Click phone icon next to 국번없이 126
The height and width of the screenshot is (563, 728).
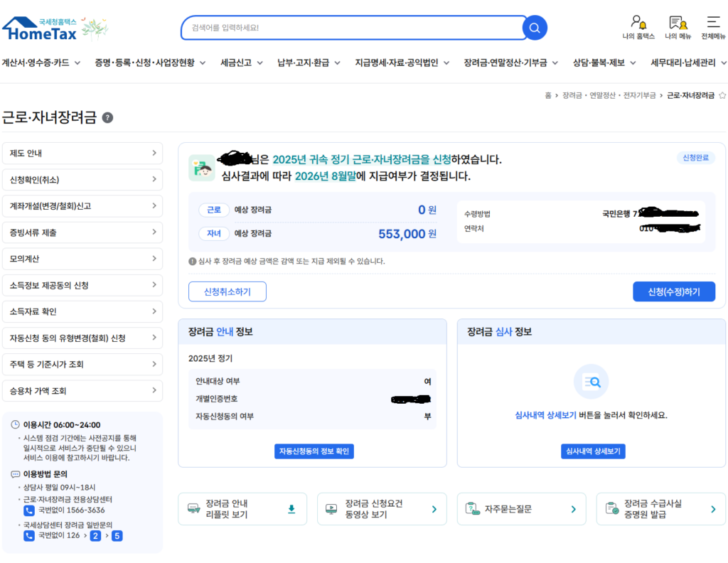click(28, 536)
